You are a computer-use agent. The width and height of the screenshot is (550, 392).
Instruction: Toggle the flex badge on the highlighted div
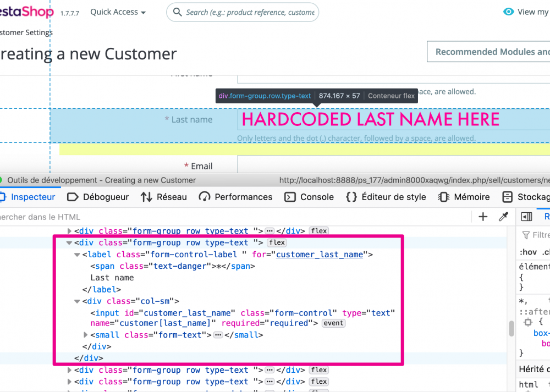(x=277, y=242)
